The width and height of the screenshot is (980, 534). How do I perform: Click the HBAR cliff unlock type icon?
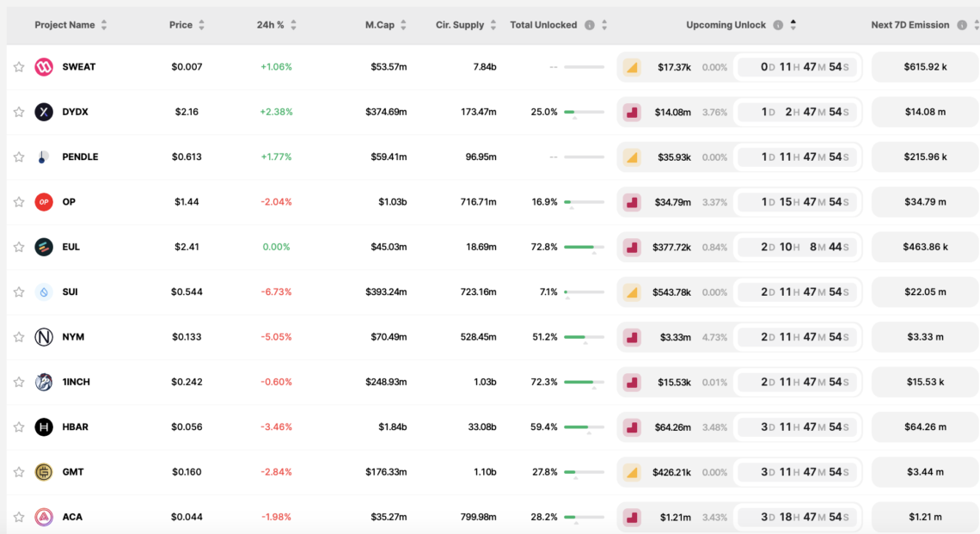coord(632,427)
